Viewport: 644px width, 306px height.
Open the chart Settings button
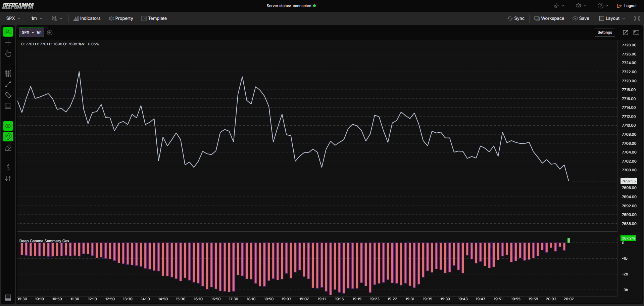click(605, 33)
